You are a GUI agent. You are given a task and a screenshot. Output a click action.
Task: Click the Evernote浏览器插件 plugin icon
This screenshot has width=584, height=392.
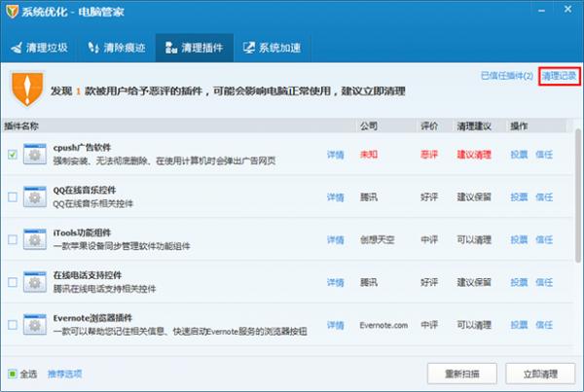click(36, 325)
